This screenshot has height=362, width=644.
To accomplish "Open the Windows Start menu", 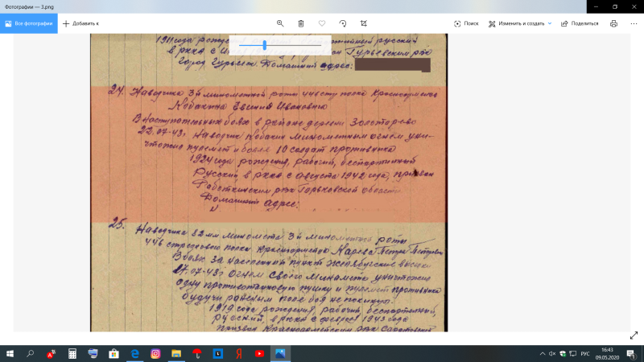I will click(x=10, y=353).
